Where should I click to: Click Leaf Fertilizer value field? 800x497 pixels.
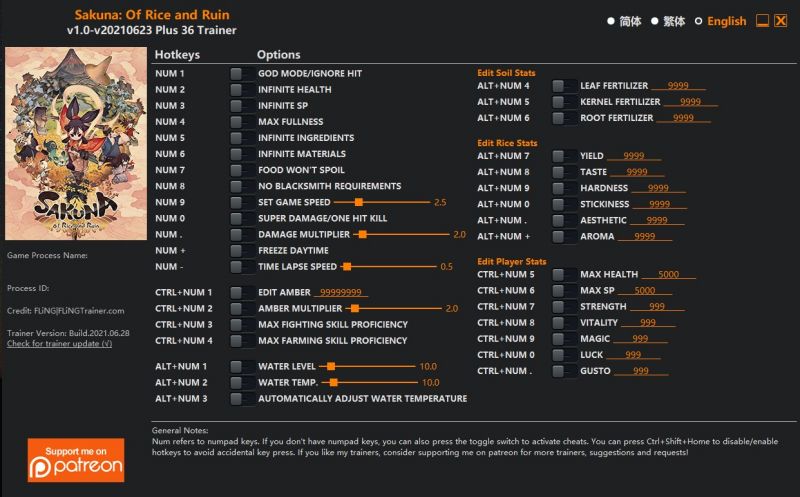(679, 86)
